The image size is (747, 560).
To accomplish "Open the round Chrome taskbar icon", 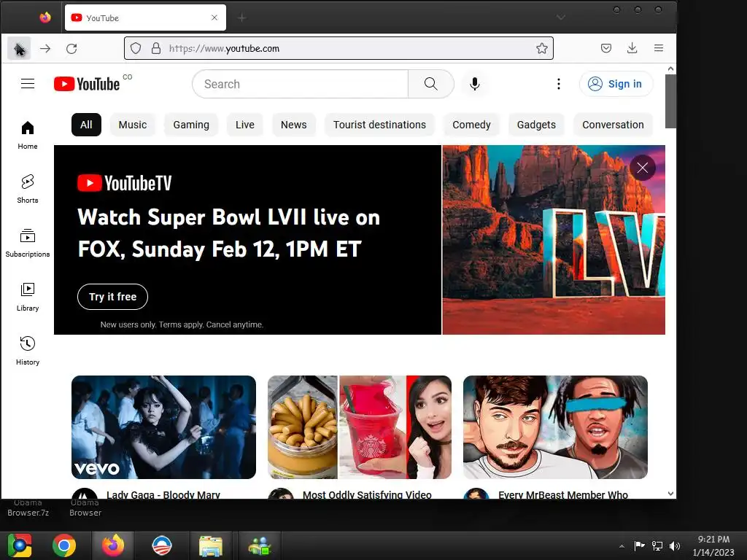I will tap(64, 545).
